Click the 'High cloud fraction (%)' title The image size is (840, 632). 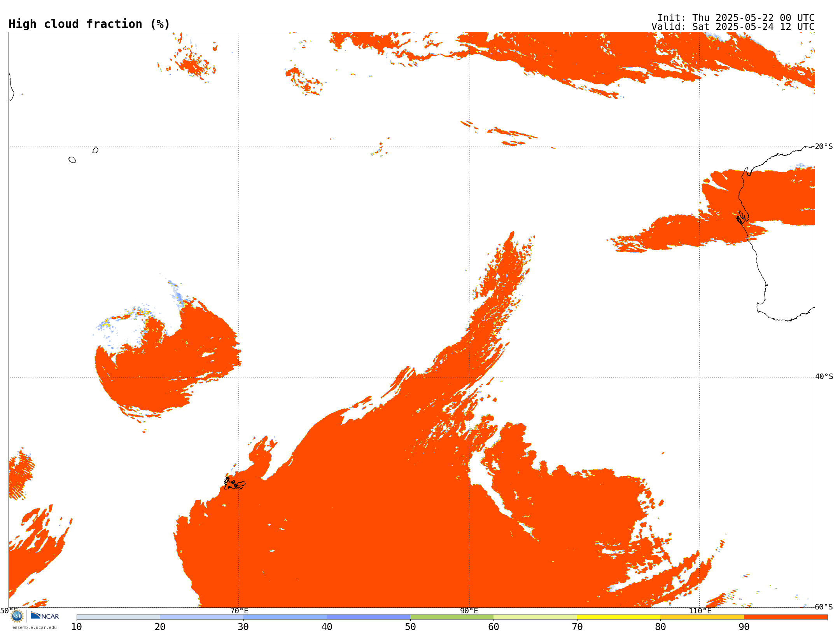[x=89, y=24]
